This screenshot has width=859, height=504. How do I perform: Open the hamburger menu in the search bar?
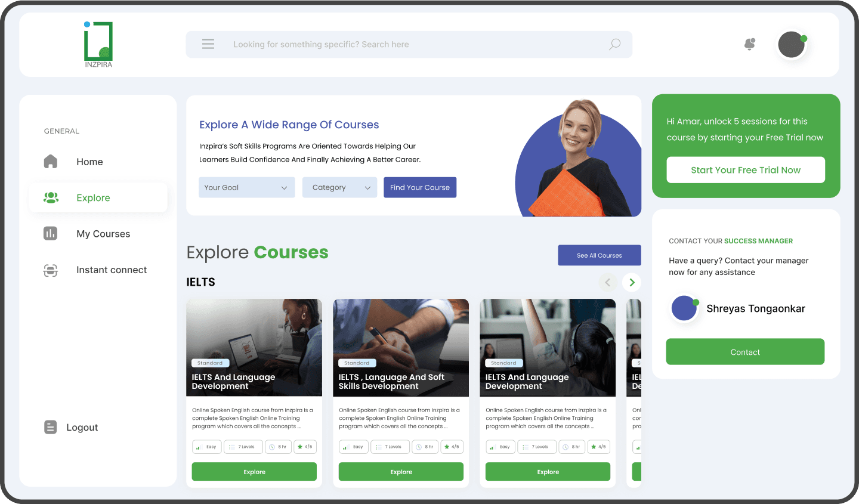[x=208, y=44]
